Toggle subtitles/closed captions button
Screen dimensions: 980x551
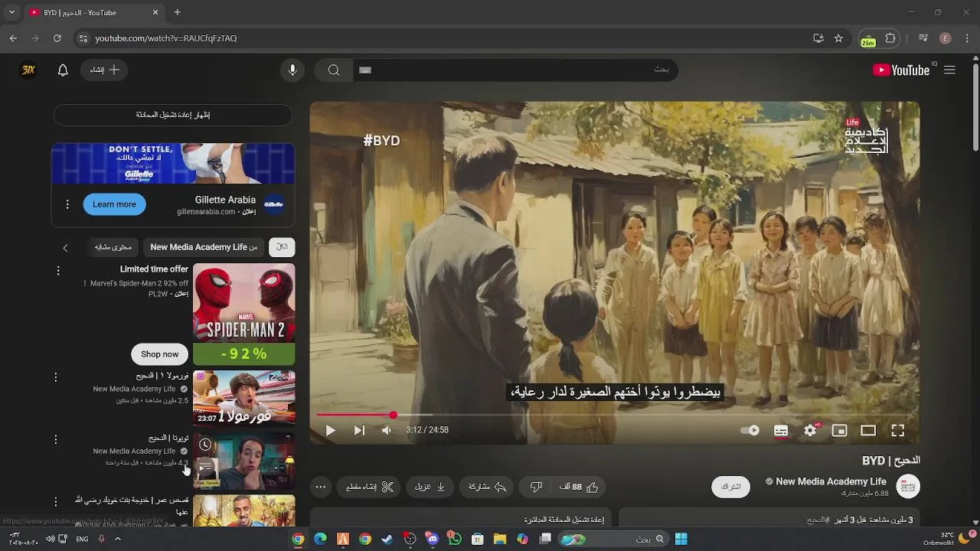(x=781, y=431)
